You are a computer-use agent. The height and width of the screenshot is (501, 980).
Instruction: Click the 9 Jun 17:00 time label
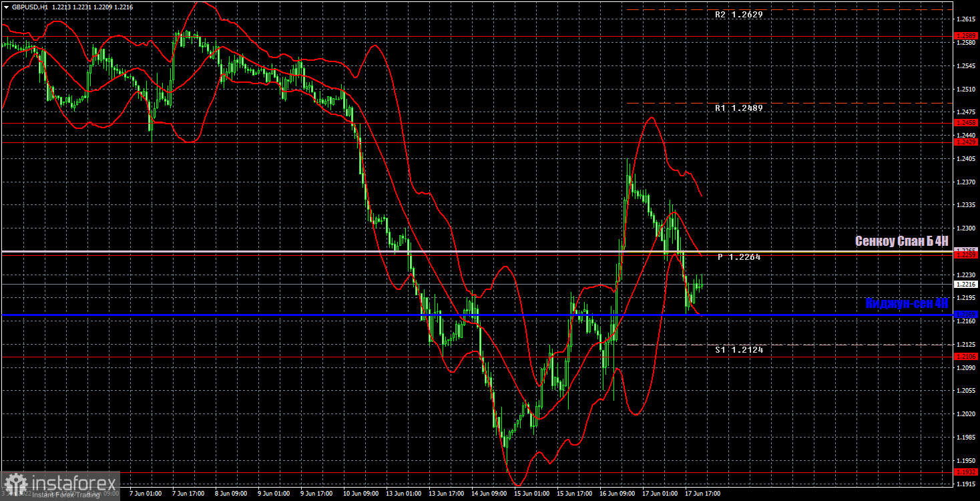316,494
